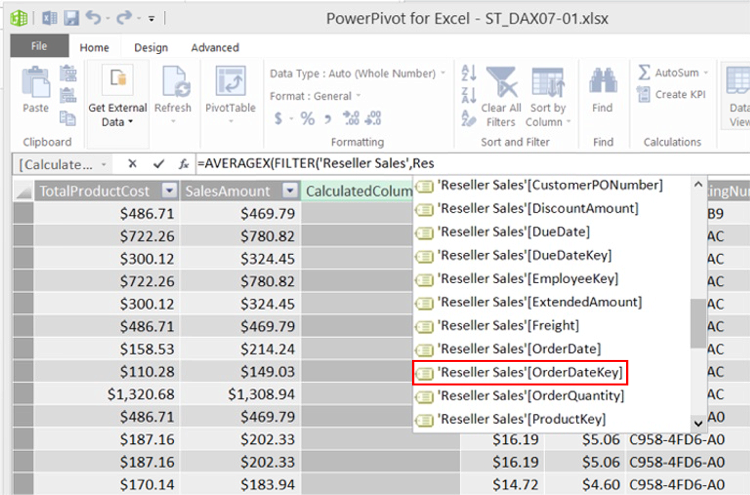The width and height of the screenshot is (750, 495).
Task: Open the Advanced ribbon tab
Action: [x=215, y=47]
